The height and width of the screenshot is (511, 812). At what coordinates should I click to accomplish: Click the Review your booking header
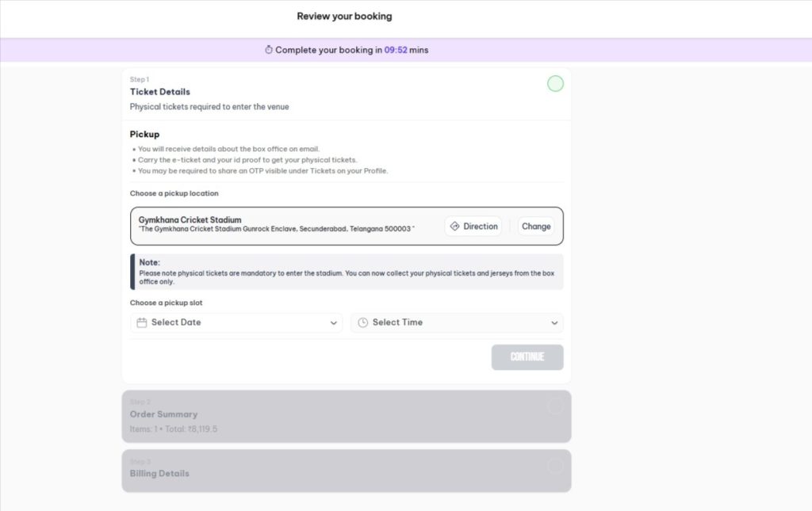tap(344, 16)
